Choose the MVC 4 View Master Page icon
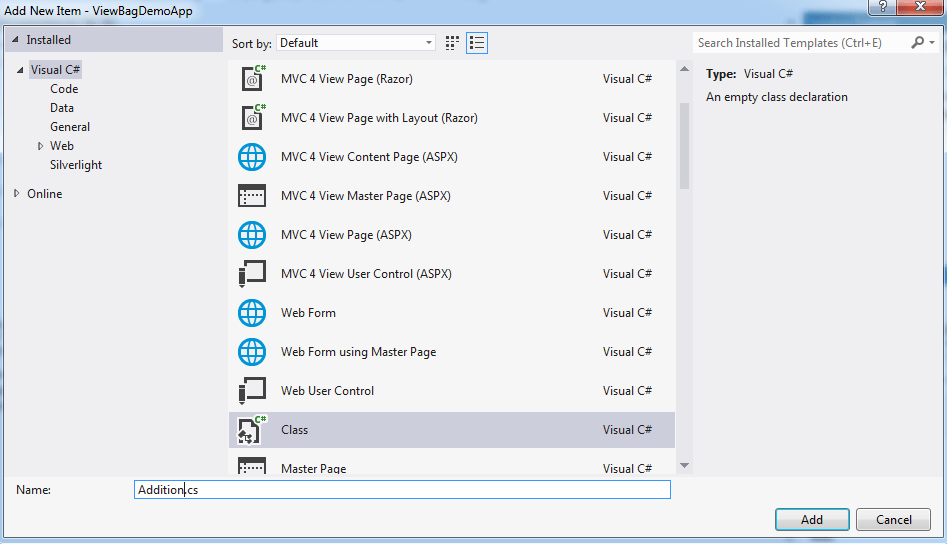Image resolution: width=947 pixels, height=544 pixels. point(252,196)
